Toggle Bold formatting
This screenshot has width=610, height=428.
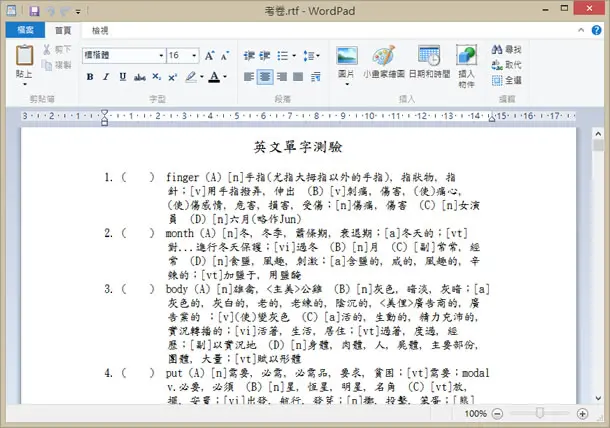click(x=90, y=77)
